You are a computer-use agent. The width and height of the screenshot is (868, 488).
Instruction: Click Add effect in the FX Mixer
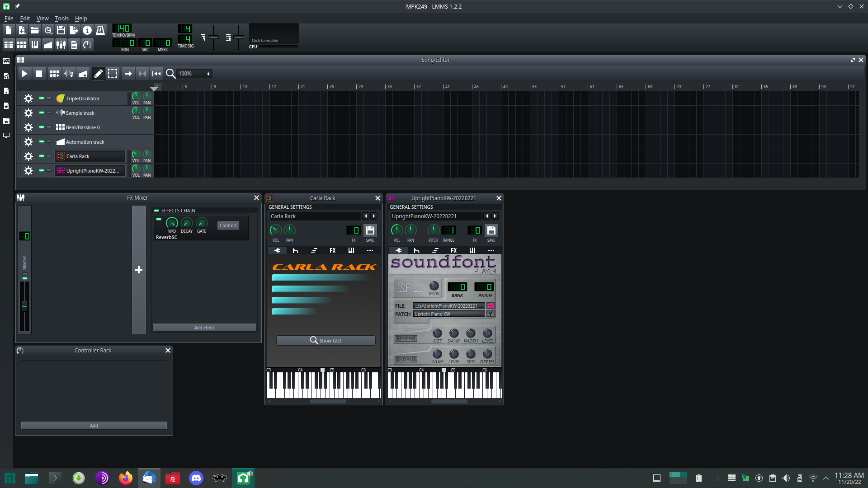[x=204, y=327]
